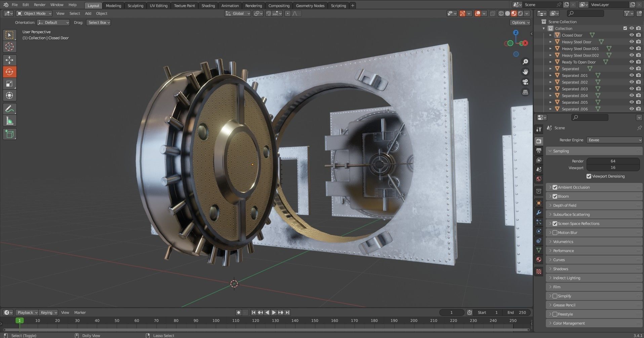Hide Ready To Open Door in viewport
Image resolution: width=644 pixels, height=338 pixels.
pos(632,62)
